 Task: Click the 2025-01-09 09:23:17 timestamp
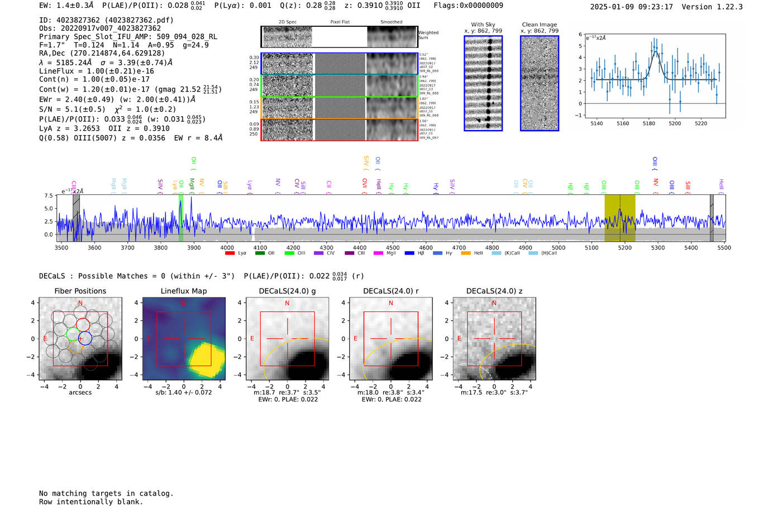coord(631,7)
